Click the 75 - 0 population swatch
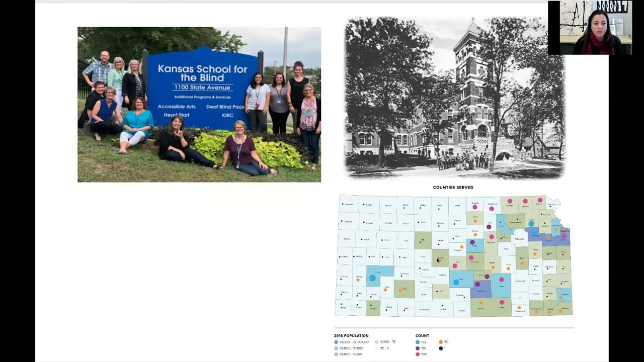Image resolution: width=644 pixels, height=362 pixels. click(x=377, y=348)
